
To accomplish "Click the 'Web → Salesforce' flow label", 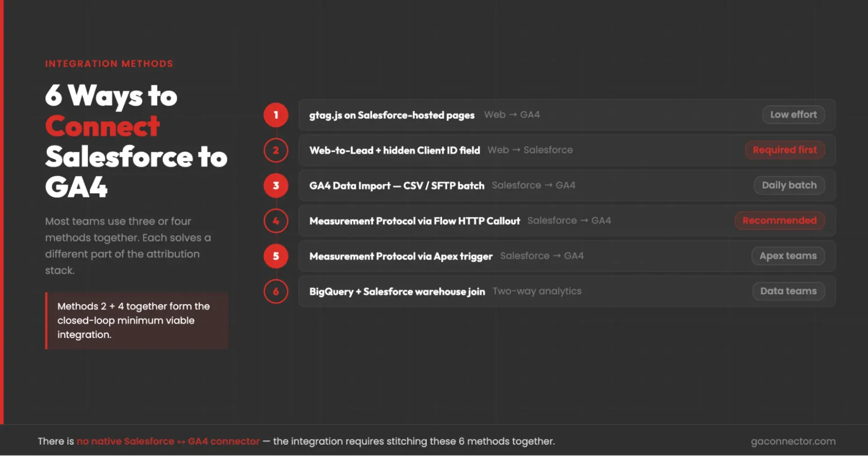I will point(530,150).
